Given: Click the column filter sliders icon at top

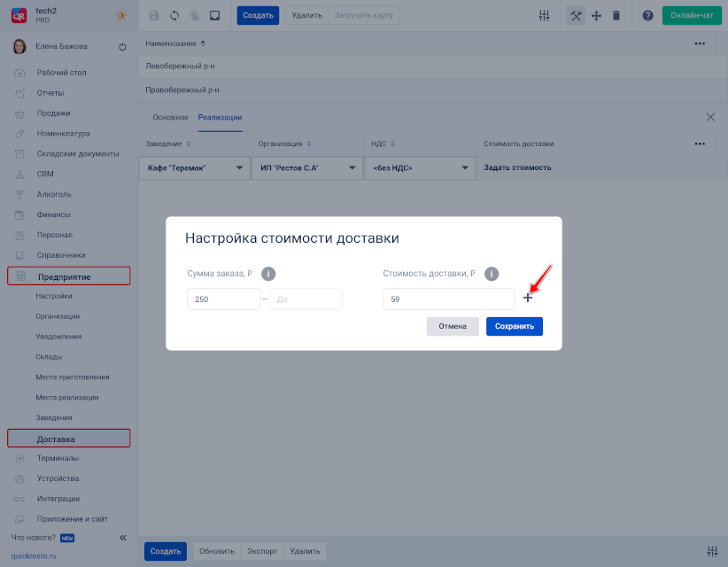Looking at the screenshot, I should point(544,16).
